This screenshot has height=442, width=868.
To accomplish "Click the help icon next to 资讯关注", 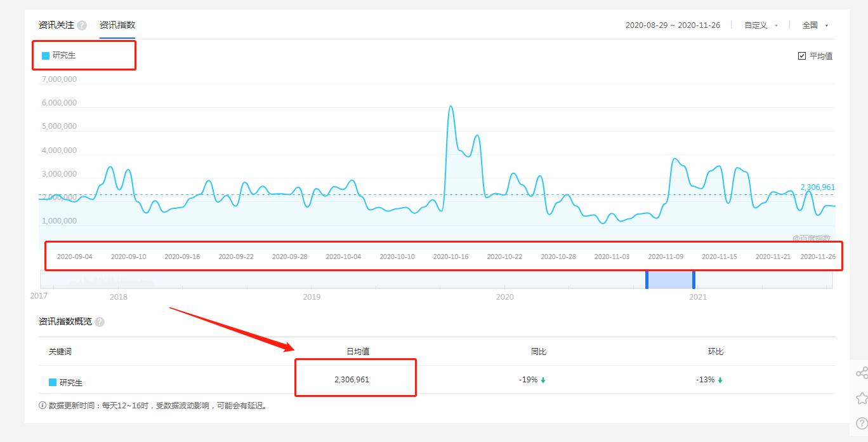I will pos(82,25).
